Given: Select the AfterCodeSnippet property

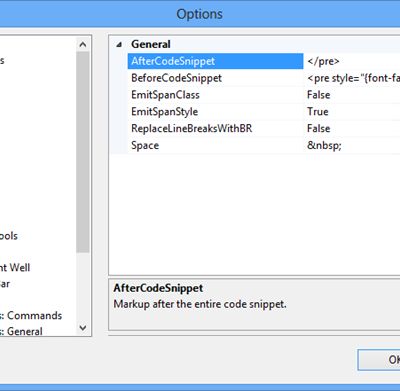Looking at the screenshot, I should [x=215, y=61].
